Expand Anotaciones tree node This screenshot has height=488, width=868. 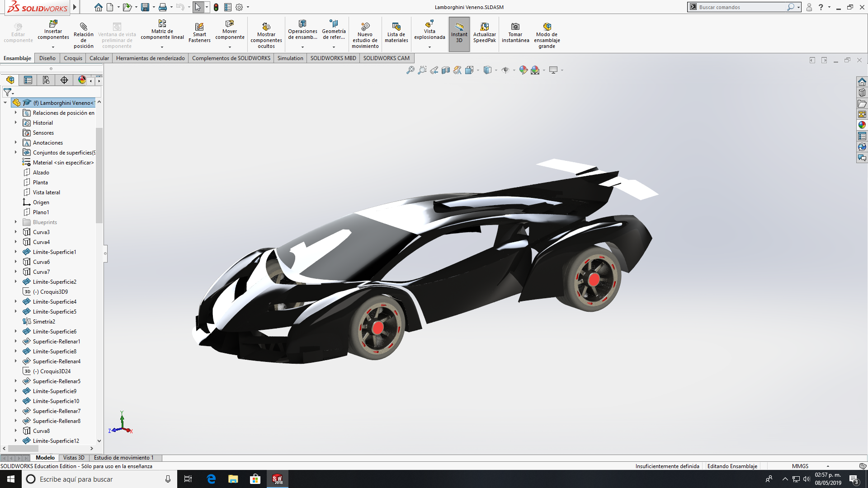(15, 143)
